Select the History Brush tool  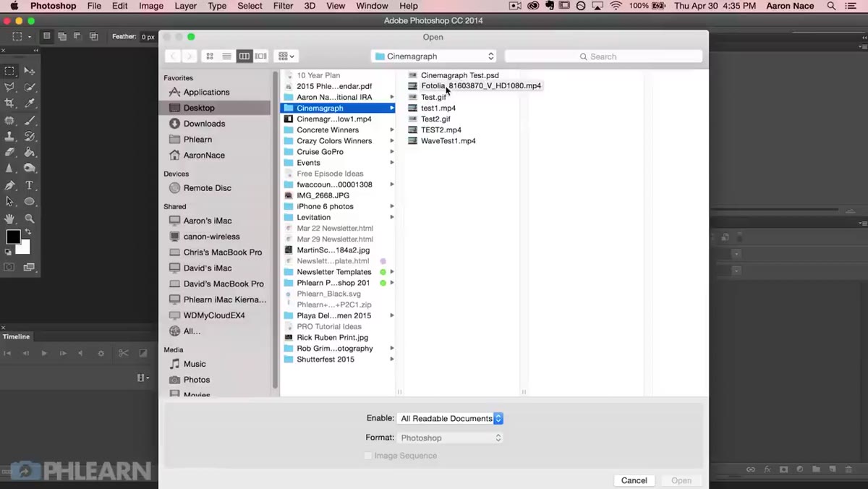click(30, 136)
